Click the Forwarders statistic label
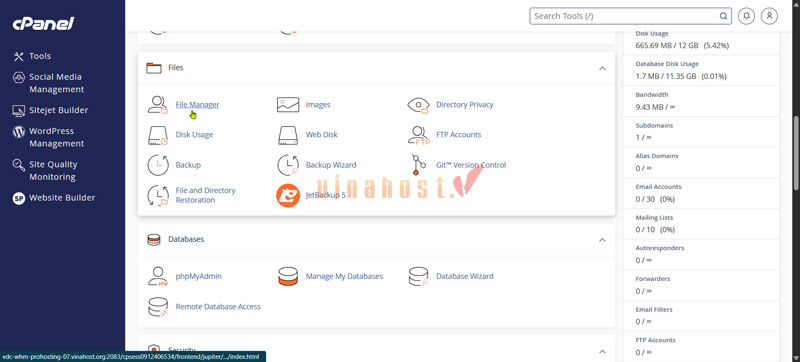 653,279
